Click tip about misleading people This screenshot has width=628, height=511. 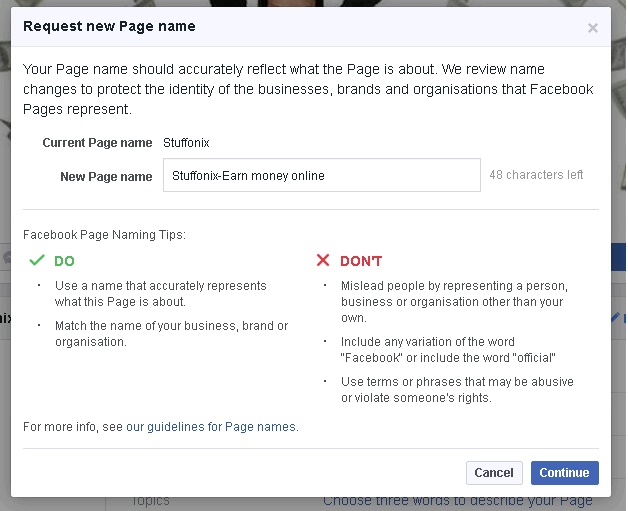point(454,302)
